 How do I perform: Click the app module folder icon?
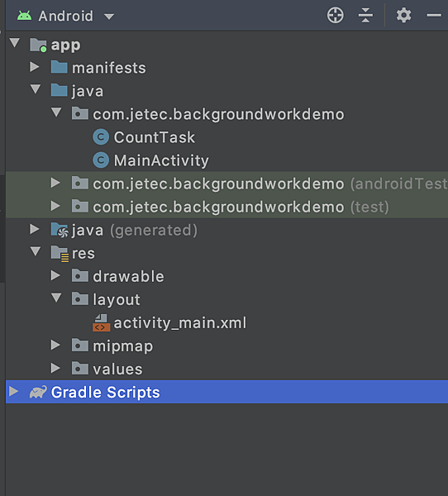point(38,45)
